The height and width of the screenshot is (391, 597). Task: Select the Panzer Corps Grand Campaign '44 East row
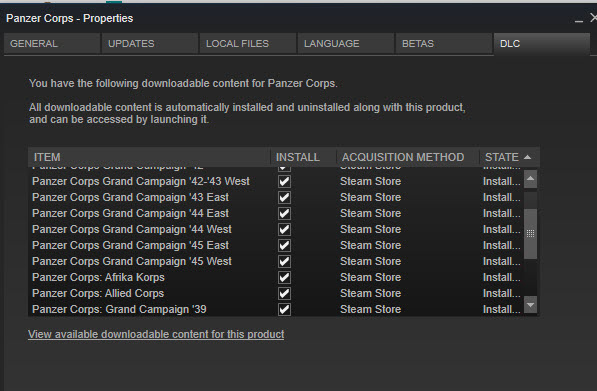click(x=276, y=214)
